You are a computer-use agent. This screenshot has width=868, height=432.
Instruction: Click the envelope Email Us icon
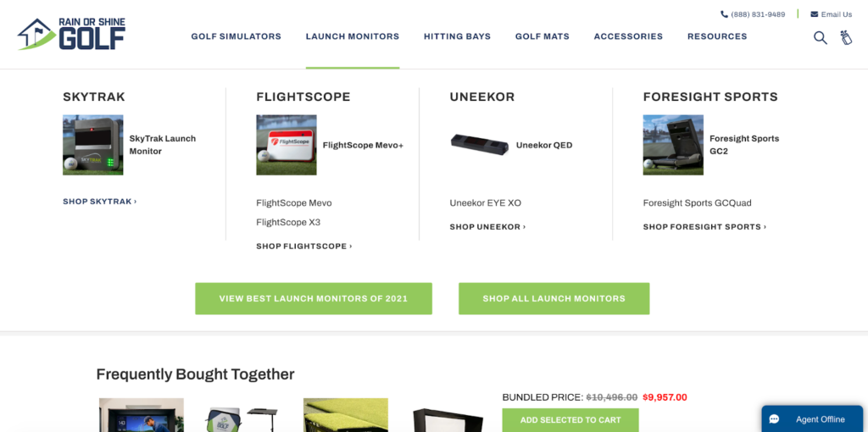[x=815, y=14]
